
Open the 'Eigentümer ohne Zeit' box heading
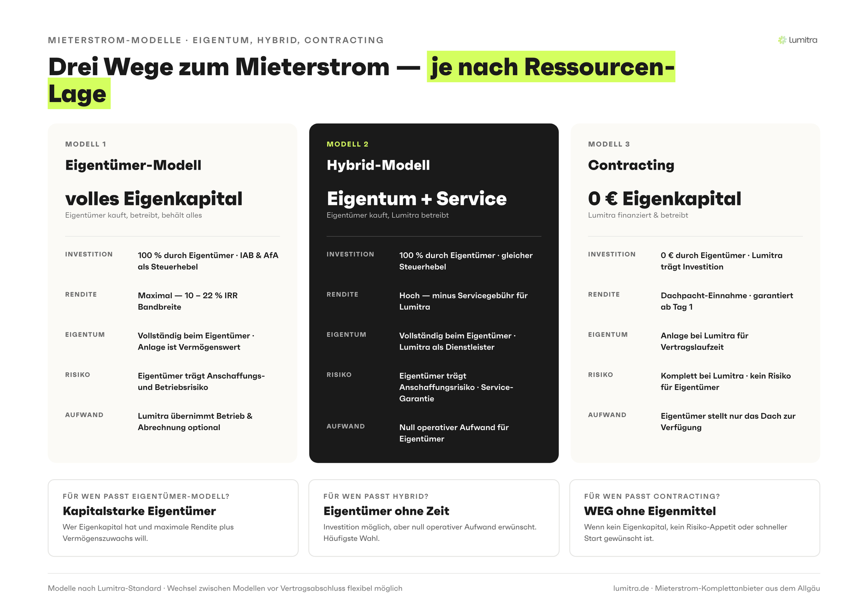point(386,511)
